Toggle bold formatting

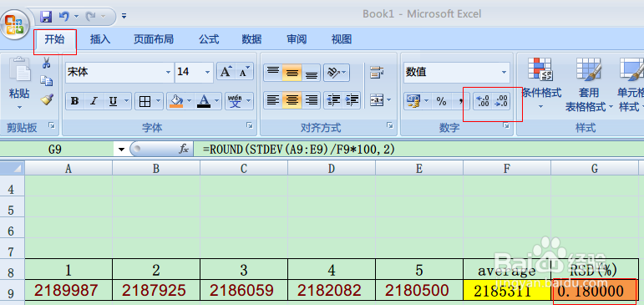pyautogui.click(x=74, y=101)
